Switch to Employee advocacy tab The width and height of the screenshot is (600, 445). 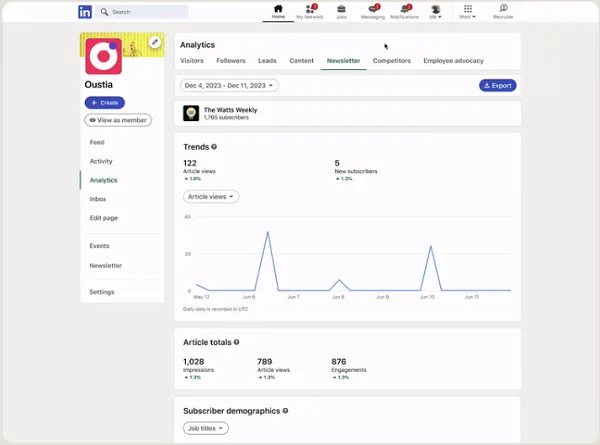[x=453, y=60]
